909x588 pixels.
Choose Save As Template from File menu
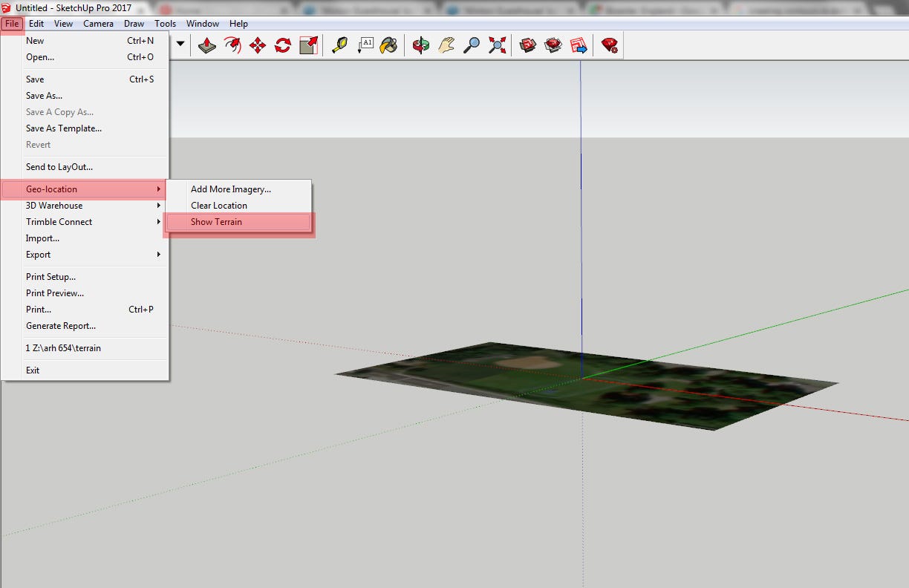(64, 128)
